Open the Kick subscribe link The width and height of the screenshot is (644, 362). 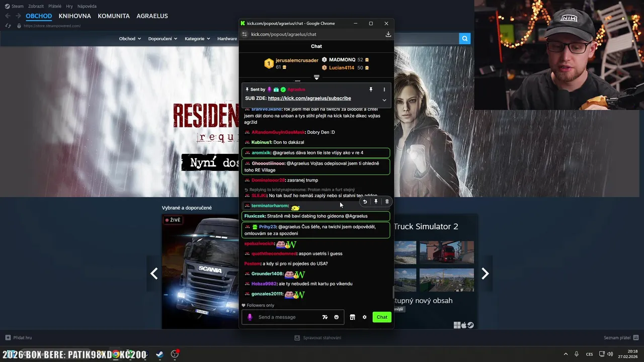pyautogui.click(x=309, y=99)
